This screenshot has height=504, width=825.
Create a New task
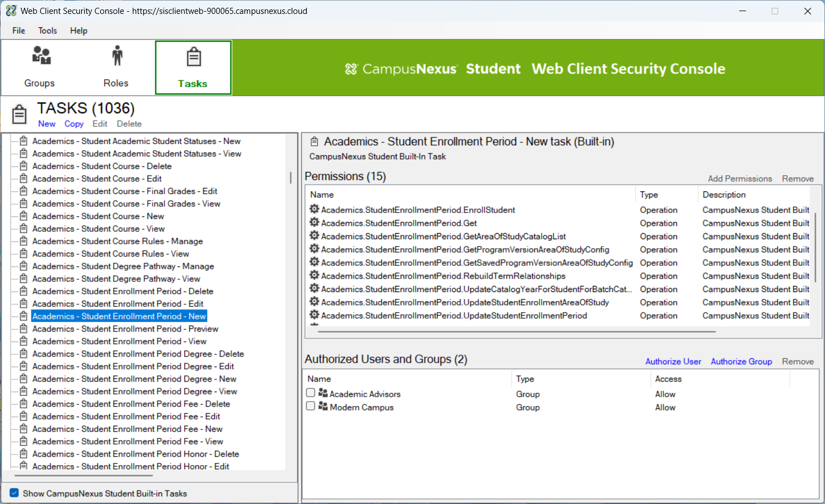coord(47,123)
